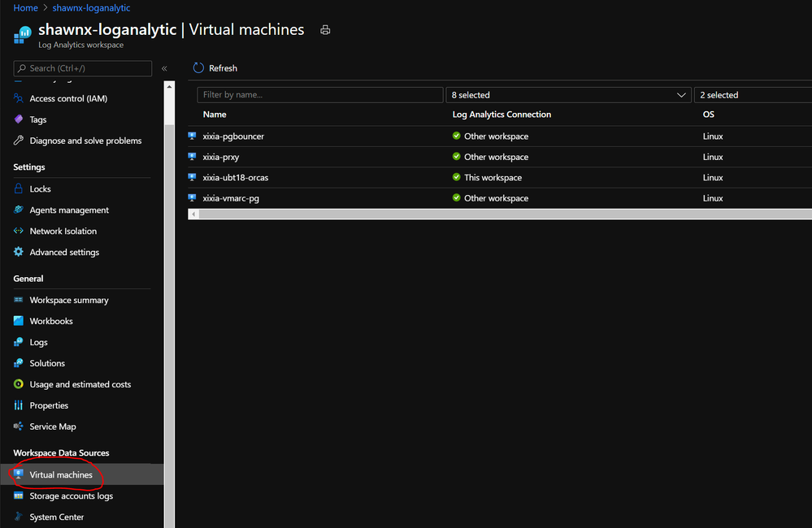Click the Solutions icon in sidebar
Viewport: 812px width, 528px height.
pos(19,363)
